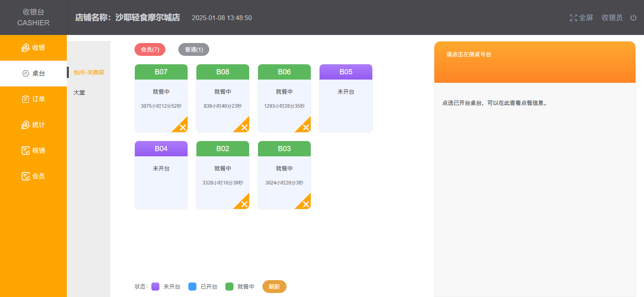Click the X corner icon on table B08

(x=244, y=127)
